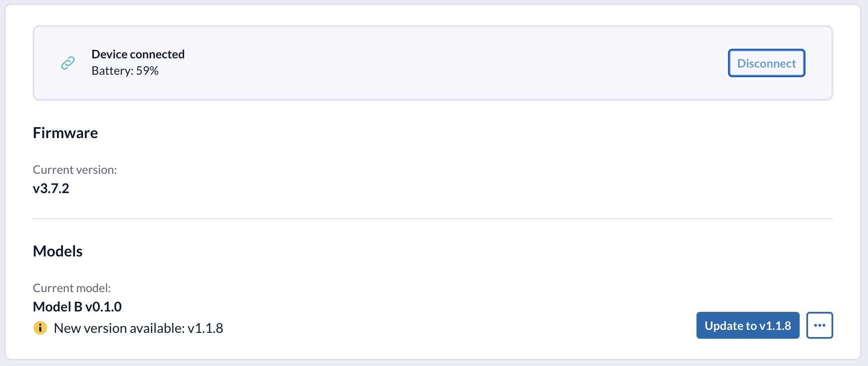Click empty area of device status card

click(419, 63)
